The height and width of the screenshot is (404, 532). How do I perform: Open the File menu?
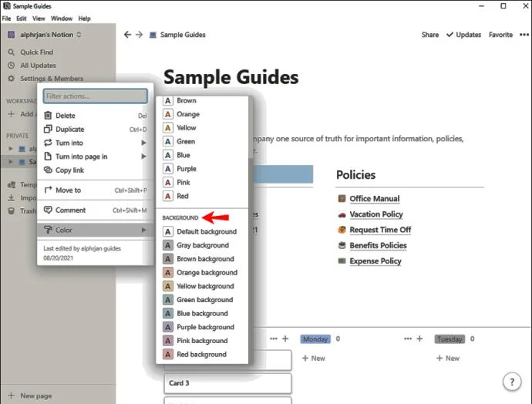pyautogui.click(x=6, y=19)
